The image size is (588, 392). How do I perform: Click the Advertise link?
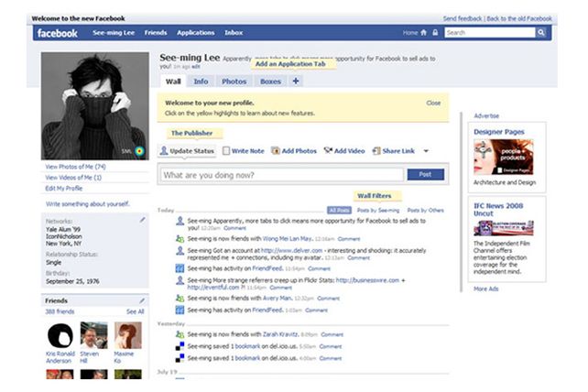(x=486, y=116)
